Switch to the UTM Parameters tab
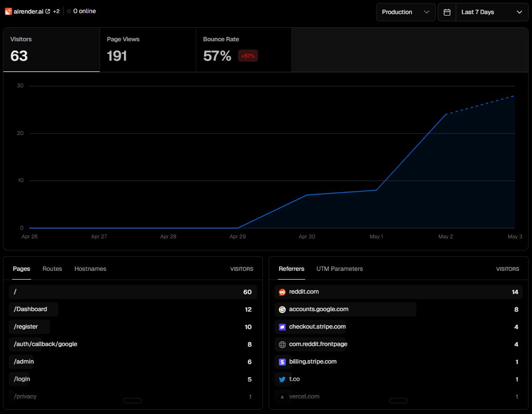 pos(340,269)
